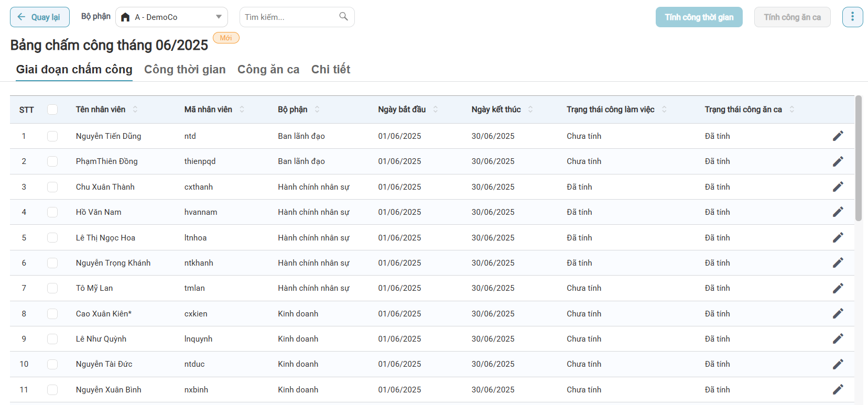Image resolution: width=868 pixels, height=405 pixels.
Task: Open the edit pencil for Lê Thị Ngọc Hoa
Action: tap(838, 238)
